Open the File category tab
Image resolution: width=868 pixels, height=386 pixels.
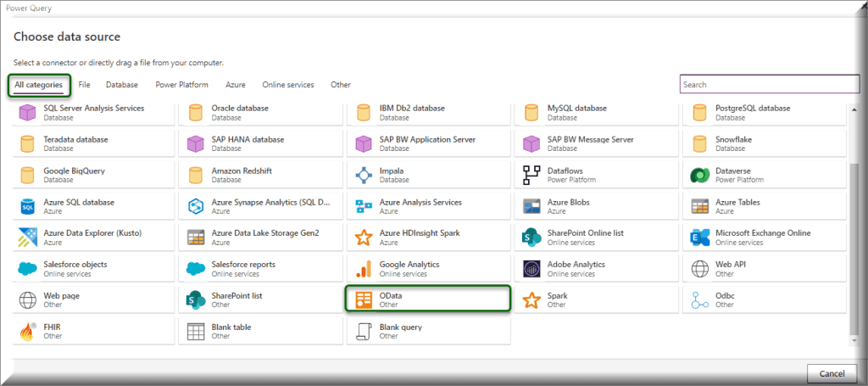pyautogui.click(x=84, y=85)
